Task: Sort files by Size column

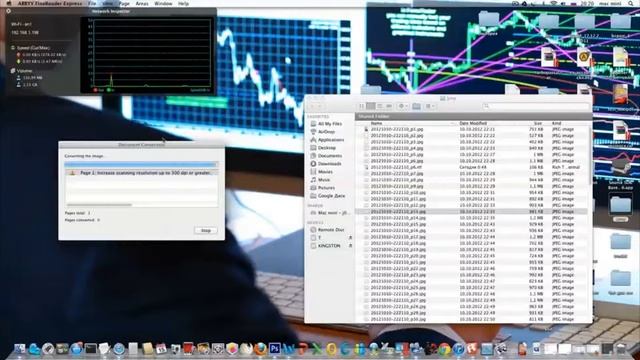Action: [x=538, y=123]
